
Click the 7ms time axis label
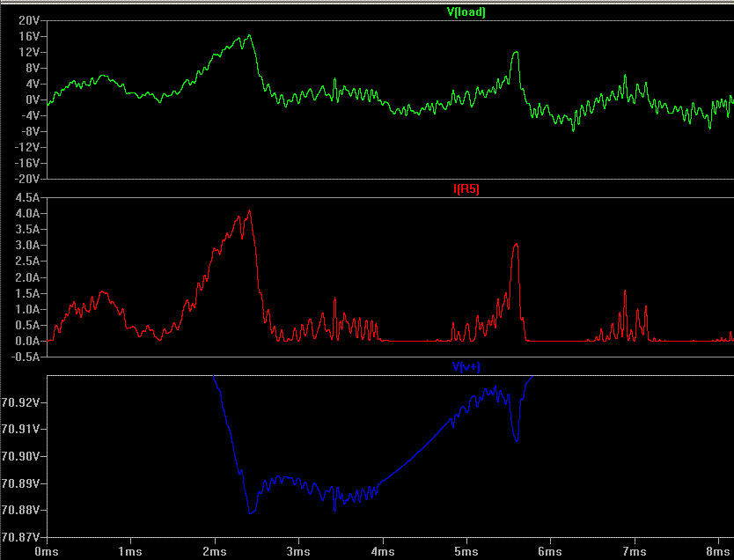click(x=634, y=551)
